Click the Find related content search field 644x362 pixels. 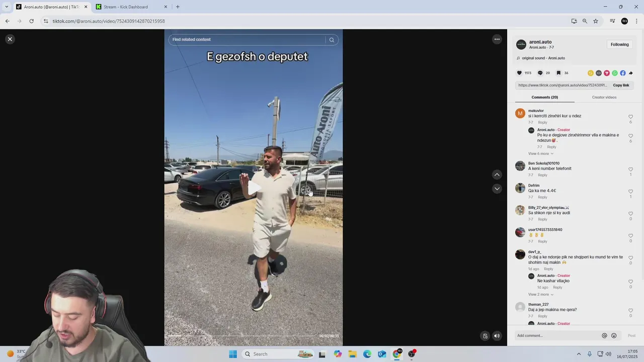tap(247, 39)
